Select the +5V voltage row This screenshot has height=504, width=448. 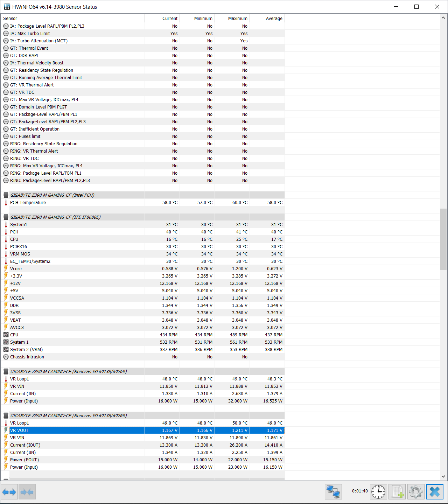142,291
